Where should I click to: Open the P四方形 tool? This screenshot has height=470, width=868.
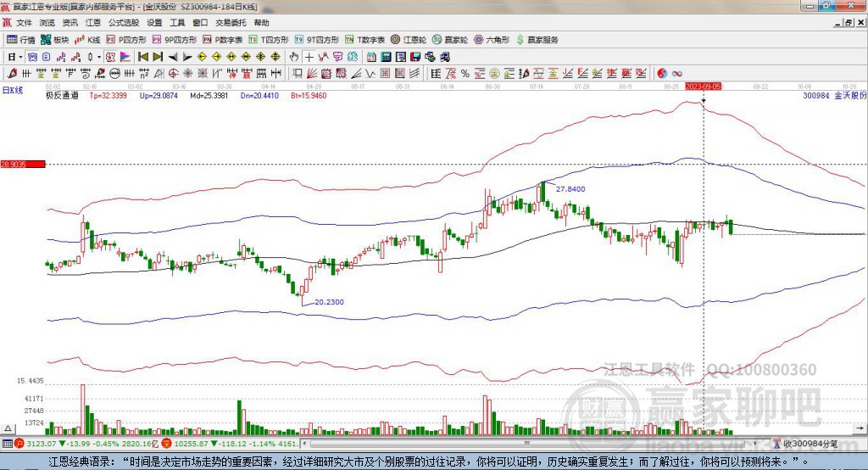click(126, 40)
